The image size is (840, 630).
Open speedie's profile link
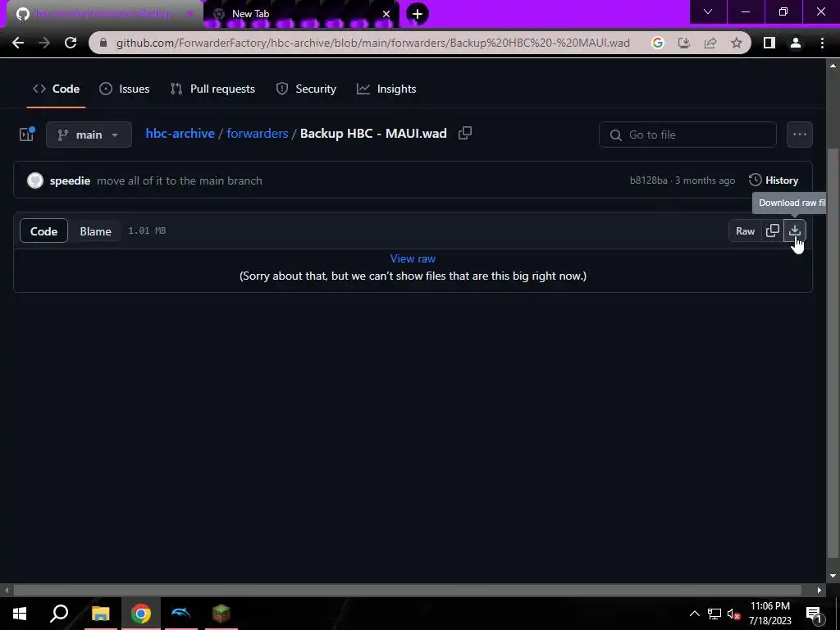coord(70,180)
